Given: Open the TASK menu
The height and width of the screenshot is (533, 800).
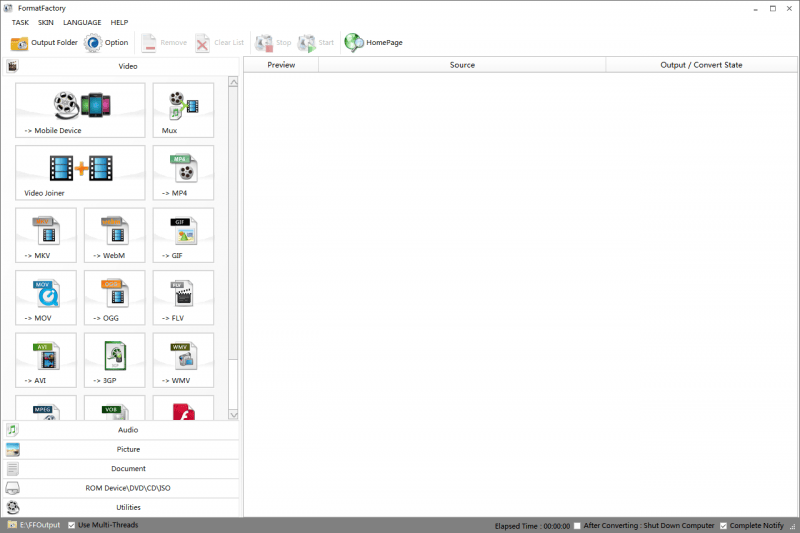Looking at the screenshot, I should point(20,22).
